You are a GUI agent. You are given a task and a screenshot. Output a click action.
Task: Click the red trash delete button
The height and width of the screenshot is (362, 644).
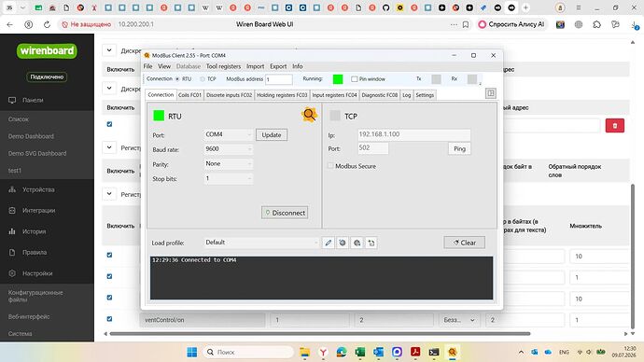pos(614,126)
